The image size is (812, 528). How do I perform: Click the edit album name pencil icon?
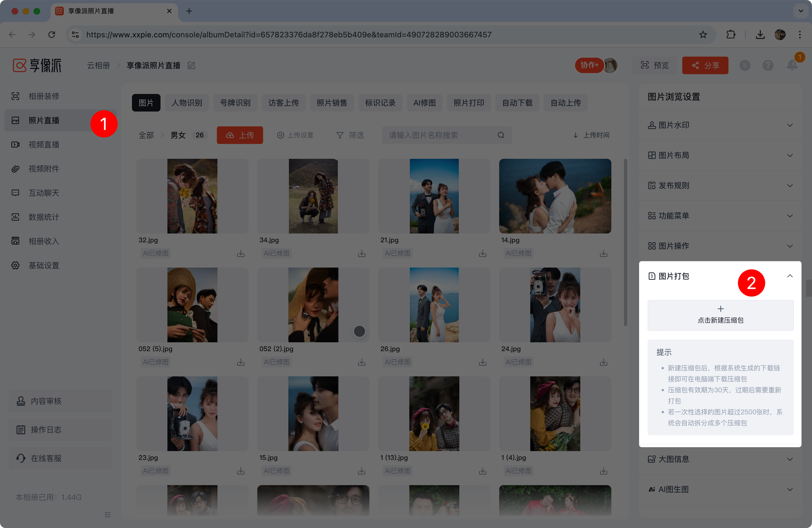[191, 65]
